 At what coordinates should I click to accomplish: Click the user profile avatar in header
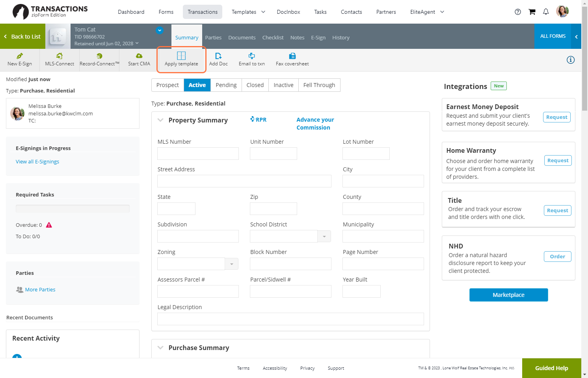point(562,11)
